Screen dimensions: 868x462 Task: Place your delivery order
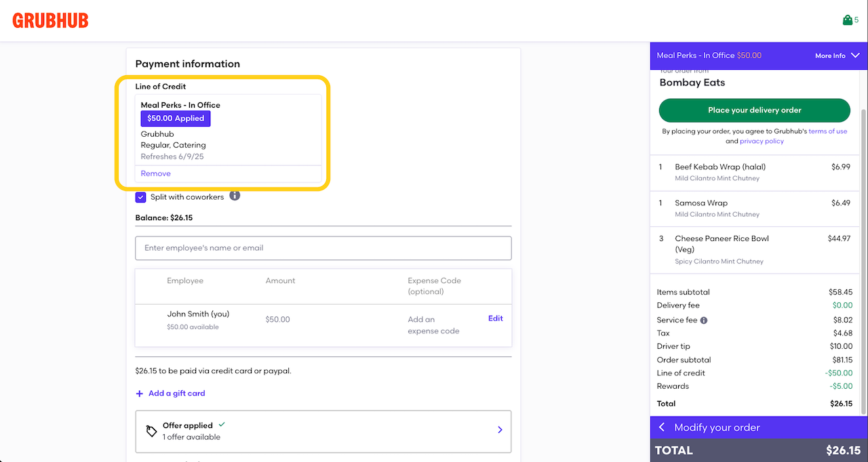(754, 110)
